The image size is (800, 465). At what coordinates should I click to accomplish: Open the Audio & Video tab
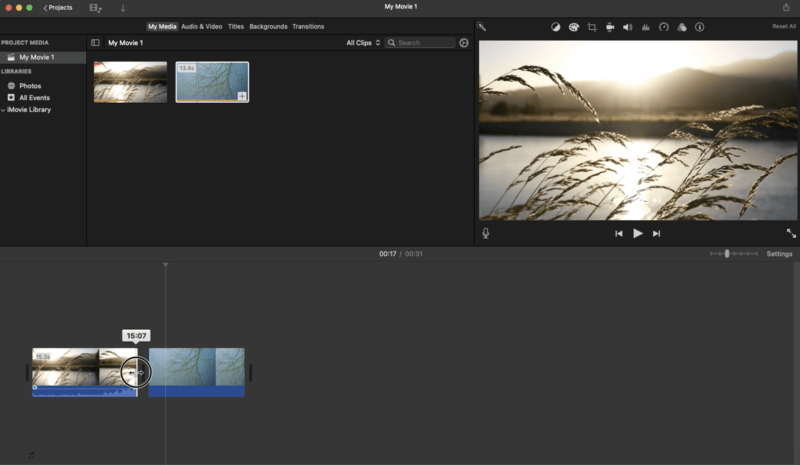coord(202,27)
